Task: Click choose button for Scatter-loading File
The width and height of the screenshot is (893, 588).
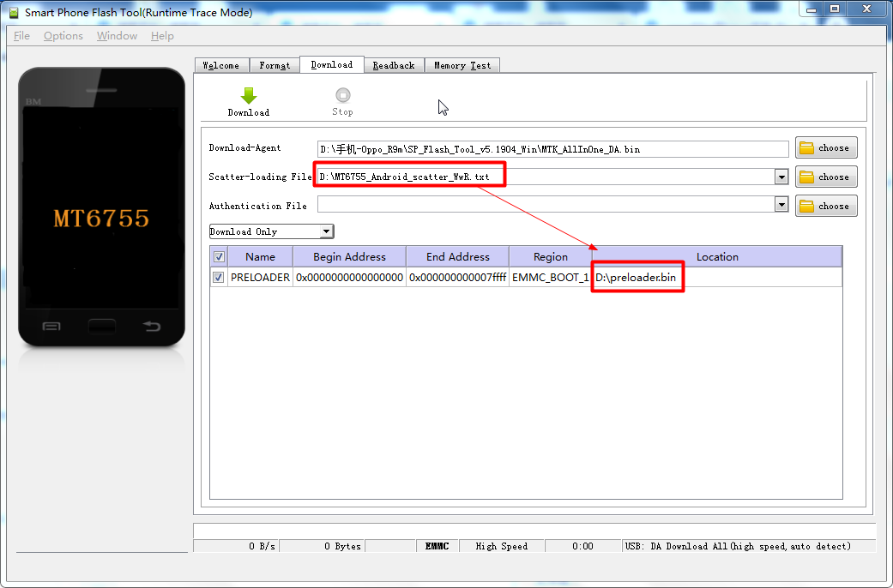Action: point(826,177)
